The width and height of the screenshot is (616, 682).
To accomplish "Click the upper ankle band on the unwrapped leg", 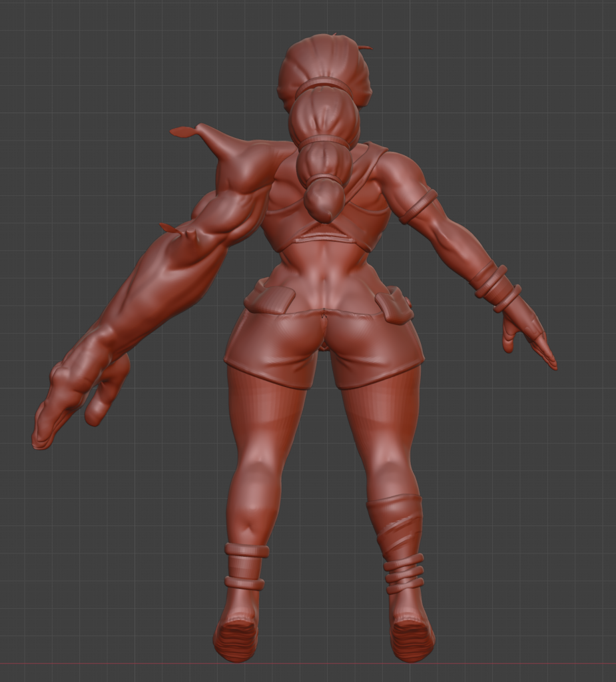I will click(x=247, y=550).
